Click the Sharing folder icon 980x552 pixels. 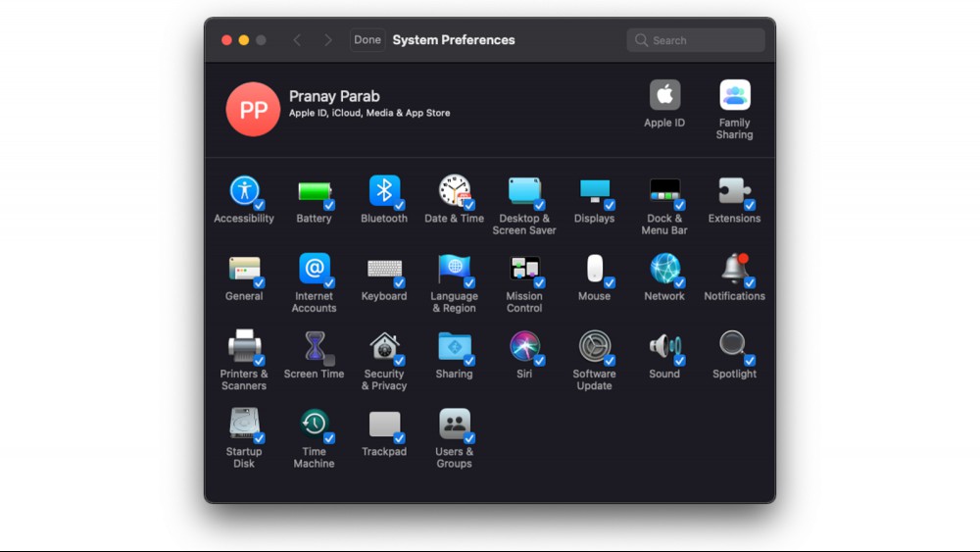(455, 346)
